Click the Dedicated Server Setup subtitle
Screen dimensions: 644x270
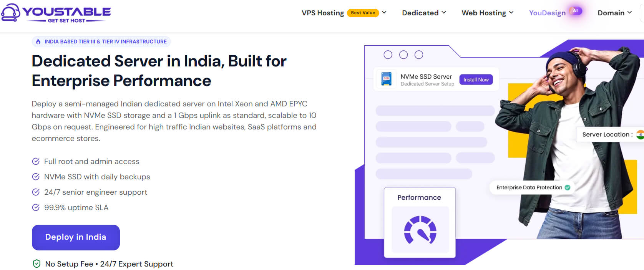(427, 84)
